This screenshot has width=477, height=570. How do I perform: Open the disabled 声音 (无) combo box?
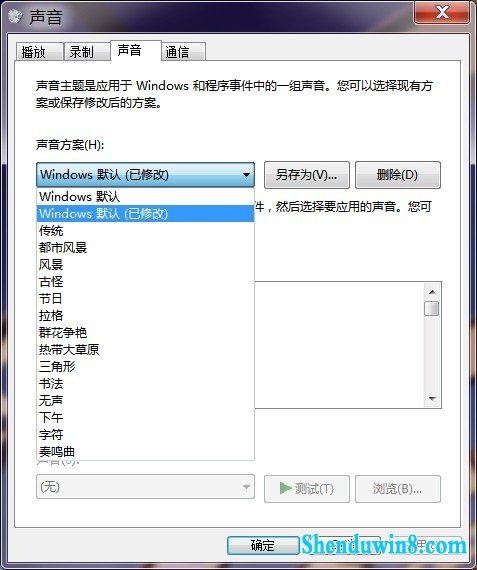(145, 487)
